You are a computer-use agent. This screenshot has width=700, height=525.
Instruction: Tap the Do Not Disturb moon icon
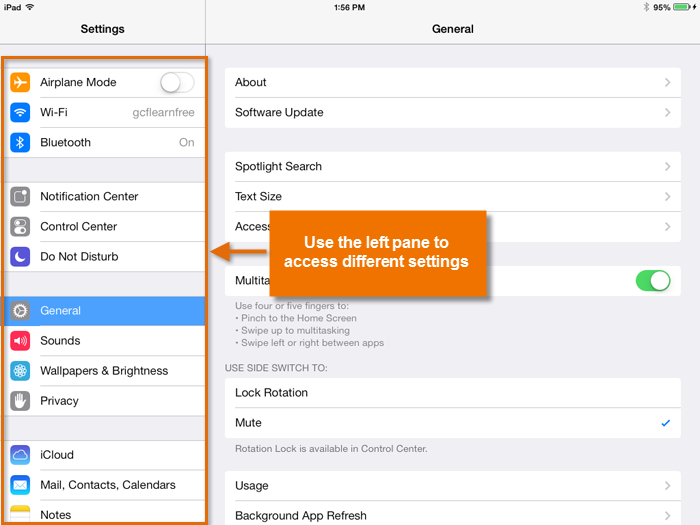(20, 257)
